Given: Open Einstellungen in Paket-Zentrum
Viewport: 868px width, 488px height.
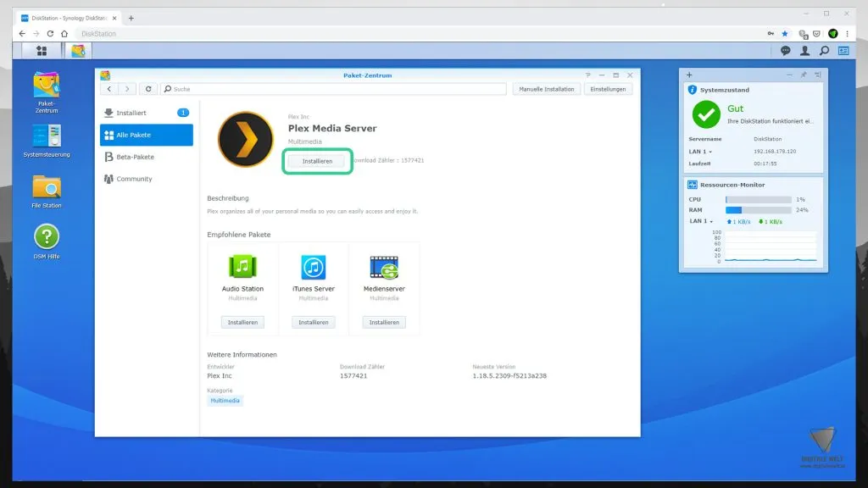Looking at the screenshot, I should [x=608, y=89].
